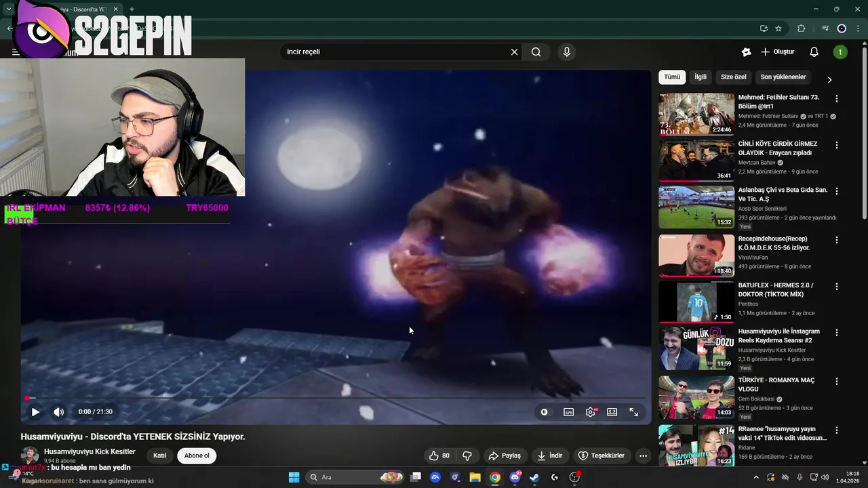This screenshot has width=868, height=488.
Task: Open OBS Studio from the taskbar
Action: [574, 477]
